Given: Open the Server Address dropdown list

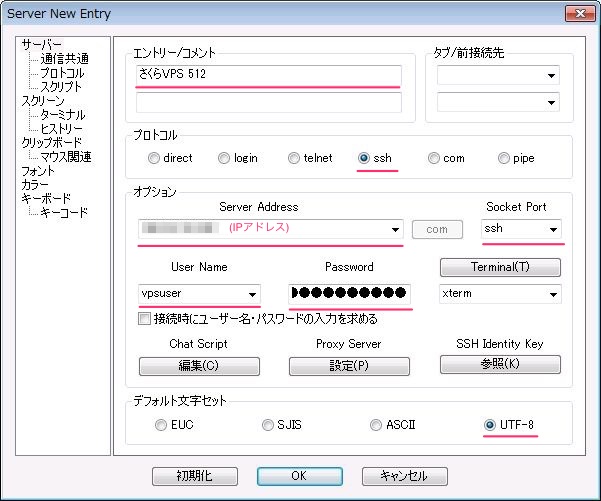Looking at the screenshot, I should 397,229.
